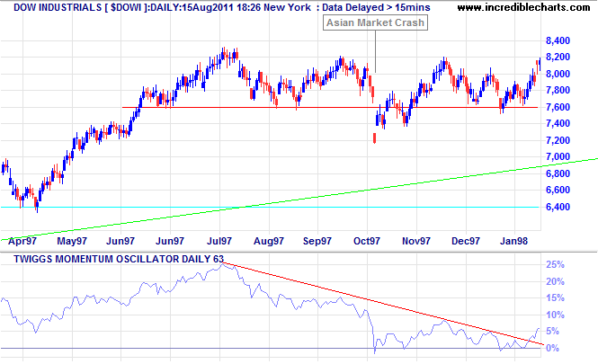Click the Sep97 date axis label

(x=317, y=241)
